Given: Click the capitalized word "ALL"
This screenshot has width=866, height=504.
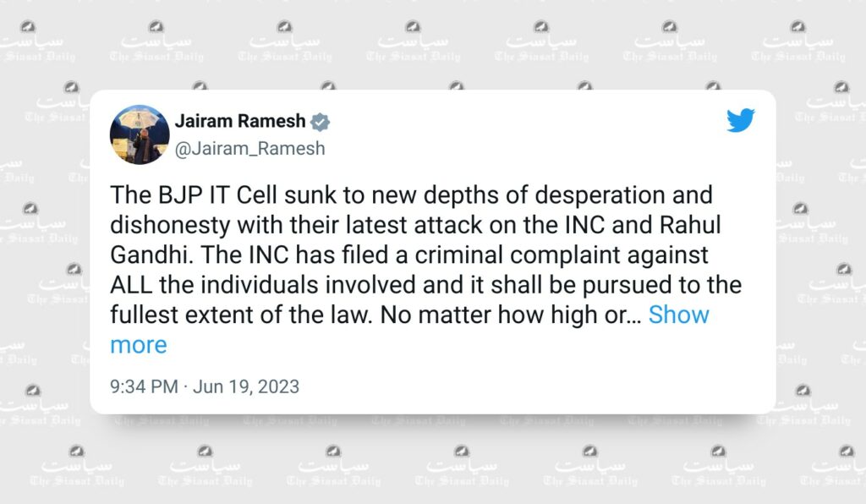Looking at the screenshot, I should click(x=132, y=285).
